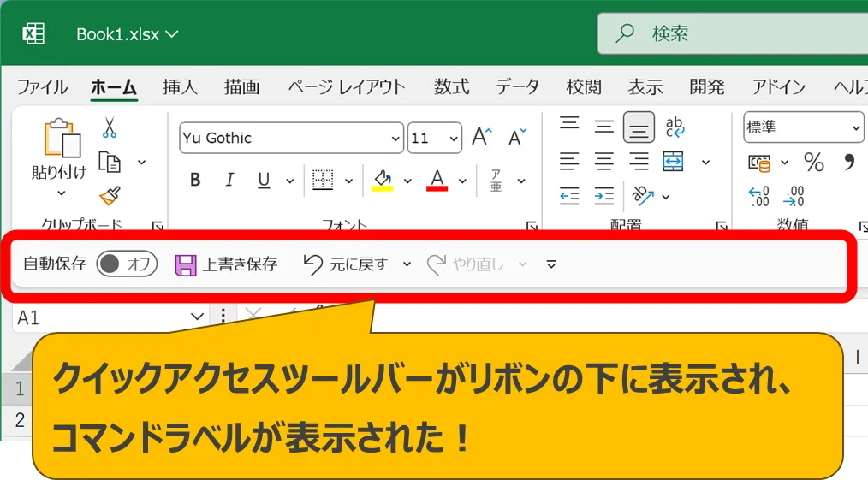Viewport: 868px width, 480px height.
Task: Toggle the 自動保存 AutoSave switch
Action: 127,264
